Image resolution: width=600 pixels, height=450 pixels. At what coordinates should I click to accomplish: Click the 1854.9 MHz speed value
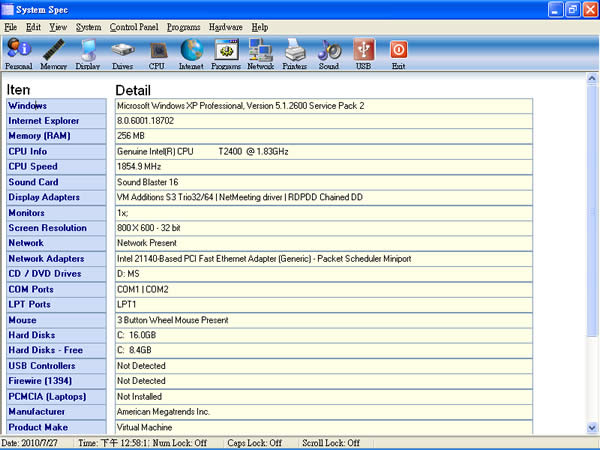pos(324,167)
